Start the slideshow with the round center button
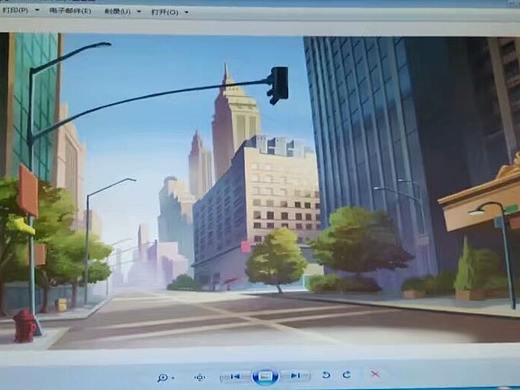This screenshot has height=390, width=520. pyautogui.click(x=266, y=377)
